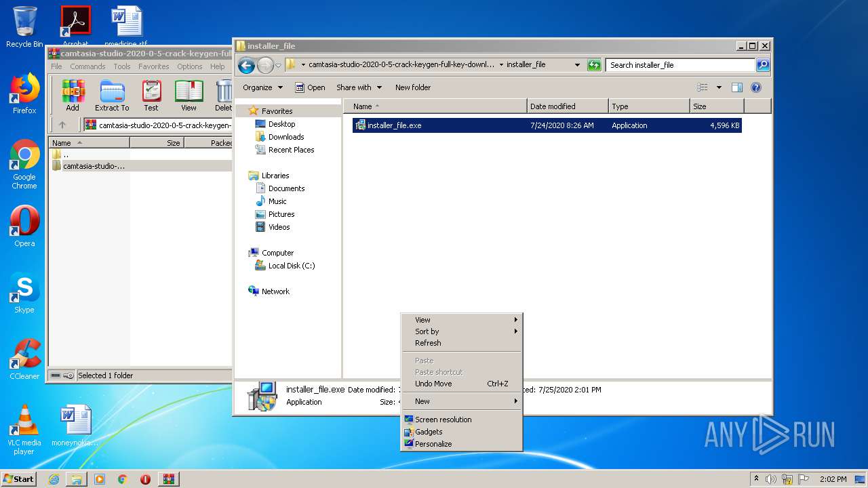The width and height of the screenshot is (868, 488).
Task: Click the Start button
Action: (19, 479)
